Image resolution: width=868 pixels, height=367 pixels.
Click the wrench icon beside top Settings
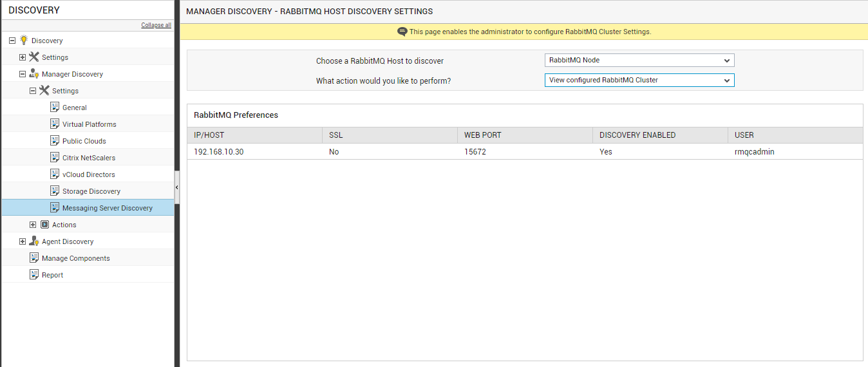coord(34,57)
